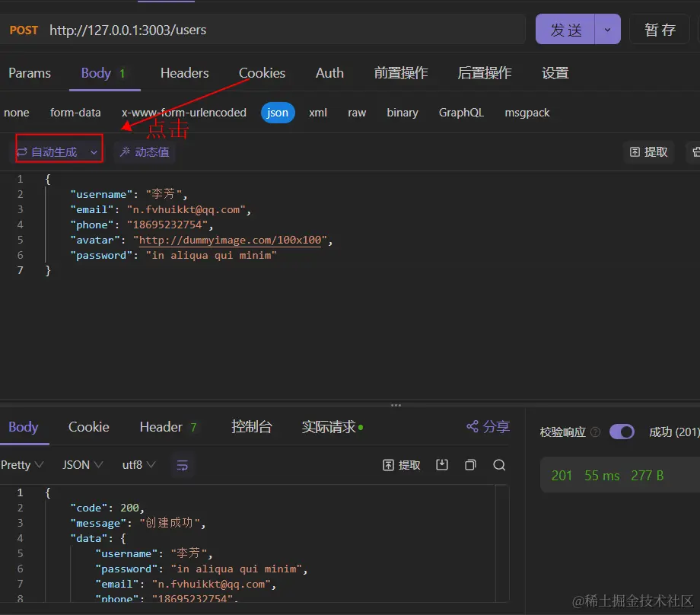Switch to the Params tab
Viewport: 700px width, 615px height.
30,73
